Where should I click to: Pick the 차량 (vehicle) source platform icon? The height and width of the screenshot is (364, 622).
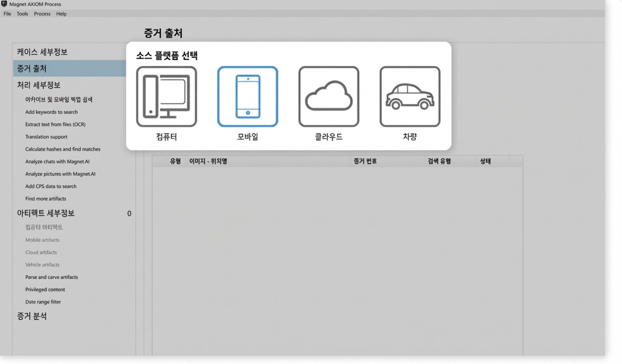pyautogui.click(x=409, y=96)
